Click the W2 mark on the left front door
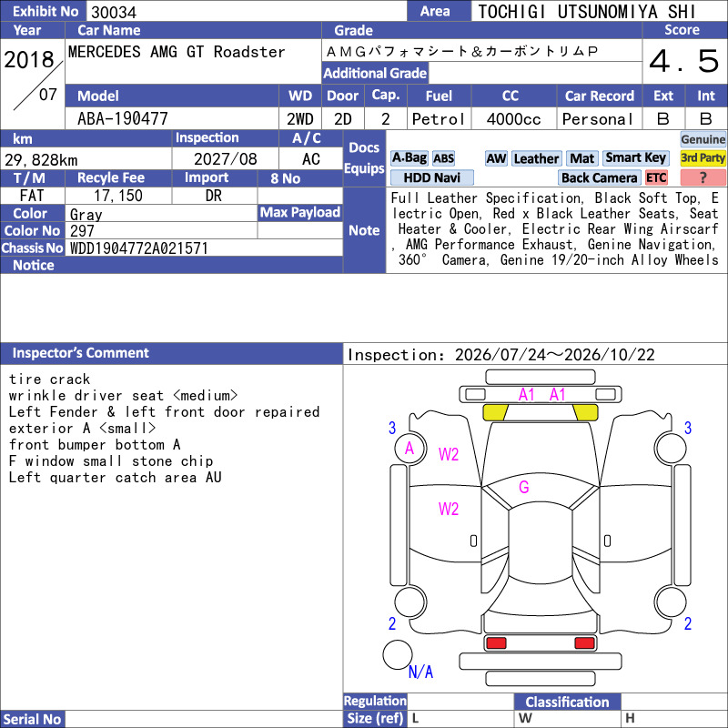The width and height of the screenshot is (728, 728). [x=449, y=509]
